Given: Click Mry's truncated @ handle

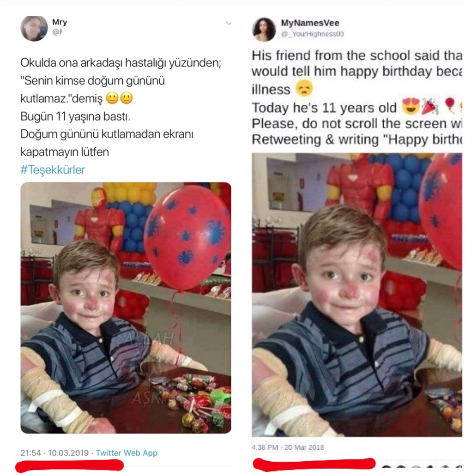Looking at the screenshot, I should [x=57, y=32].
